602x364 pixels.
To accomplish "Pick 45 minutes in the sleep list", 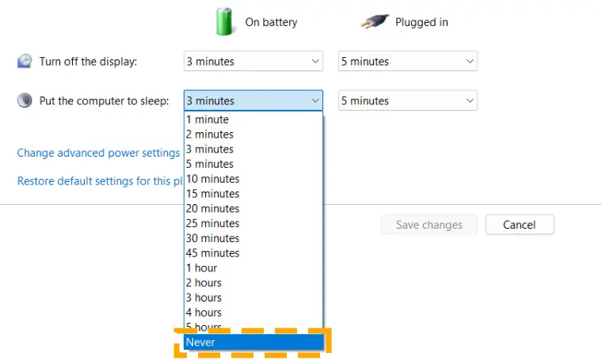I will click(x=253, y=253).
